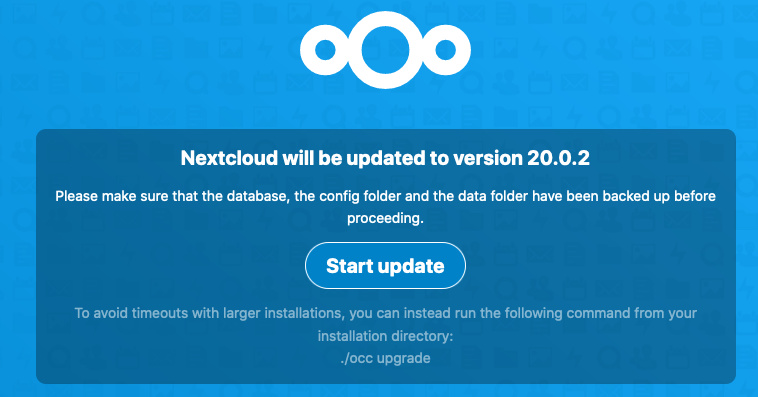Click the large center ring of the logo

coord(385,50)
